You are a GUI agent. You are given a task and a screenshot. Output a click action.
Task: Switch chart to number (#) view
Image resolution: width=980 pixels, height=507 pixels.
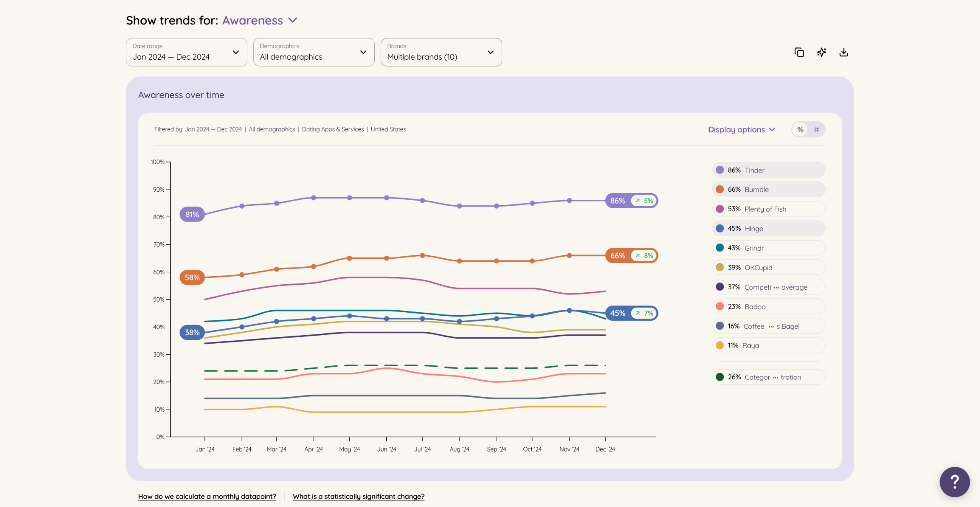816,130
